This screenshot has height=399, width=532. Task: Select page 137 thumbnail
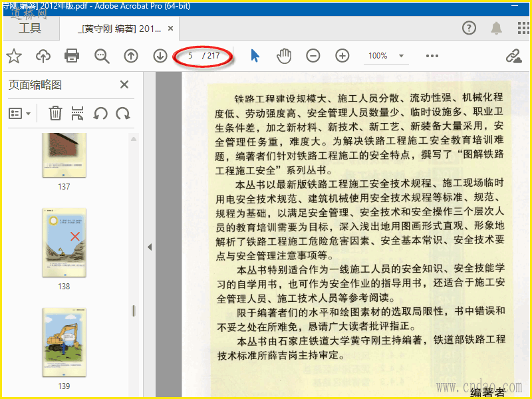[x=64, y=156]
